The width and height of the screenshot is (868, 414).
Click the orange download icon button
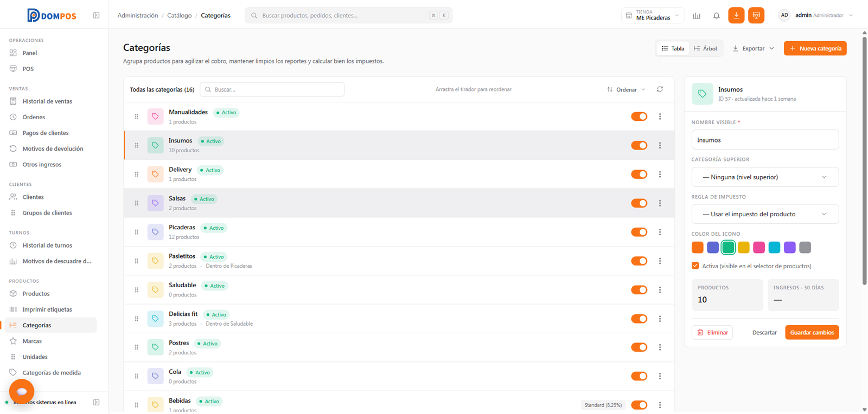(736, 15)
